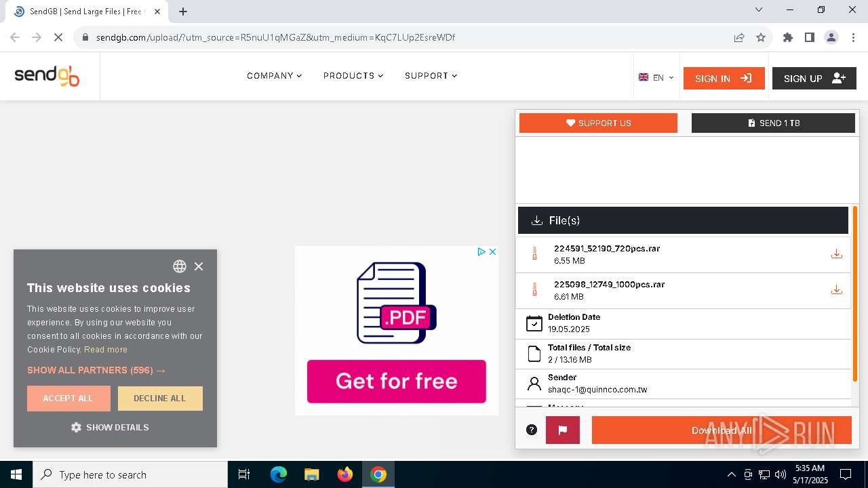Open a new browser tab
This screenshot has width=868, height=488.
(183, 12)
